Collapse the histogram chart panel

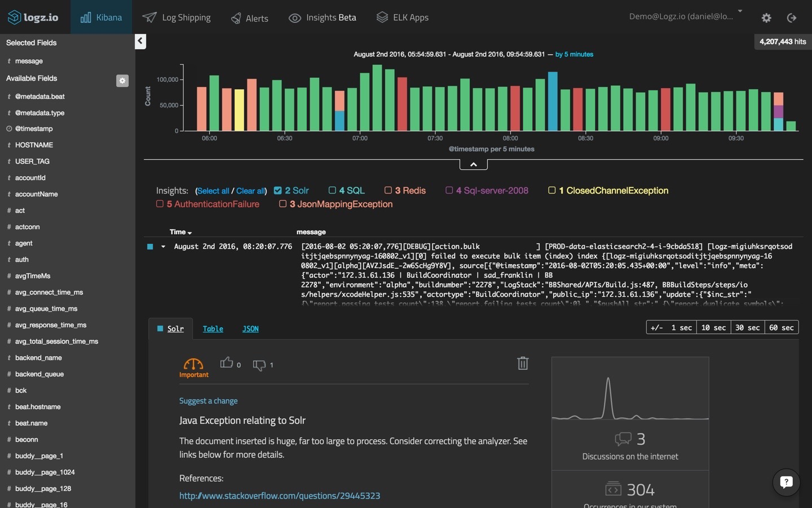[474, 164]
